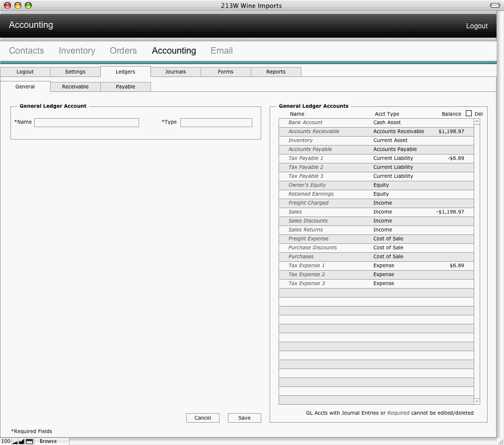Tick the Del checkbox in list header
The height and width of the screenshot is (445, 504).
pos(469,113)
